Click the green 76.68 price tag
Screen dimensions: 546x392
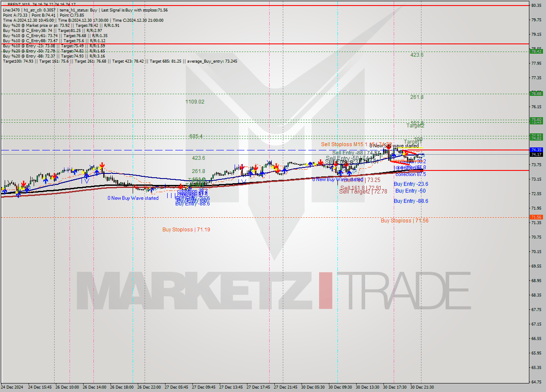[536, 93]
